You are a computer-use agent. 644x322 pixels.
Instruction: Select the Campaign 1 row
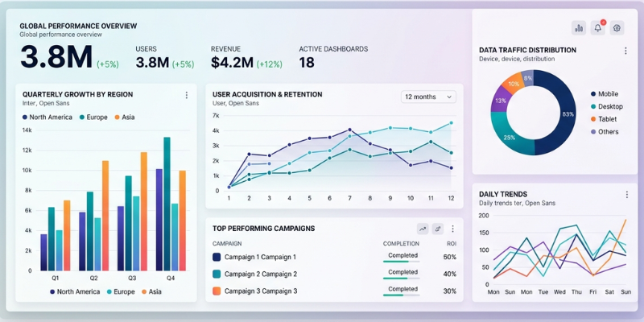259,257
